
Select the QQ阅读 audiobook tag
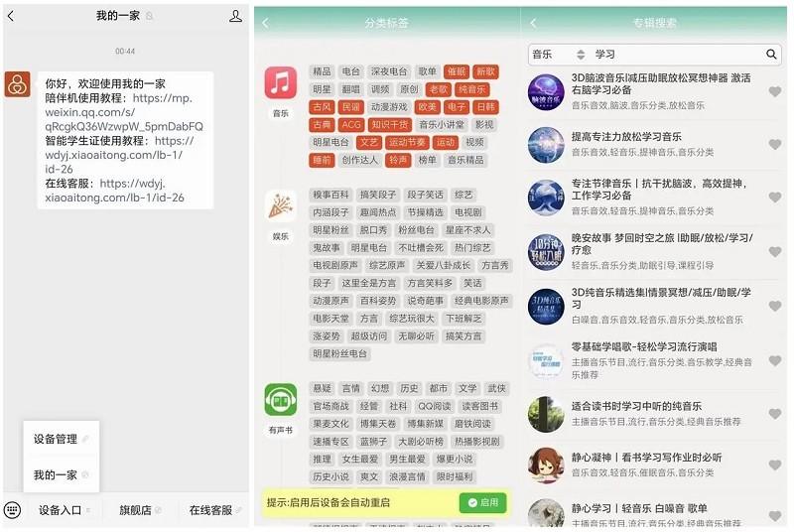pyautogui.click(x=435, y=407)
